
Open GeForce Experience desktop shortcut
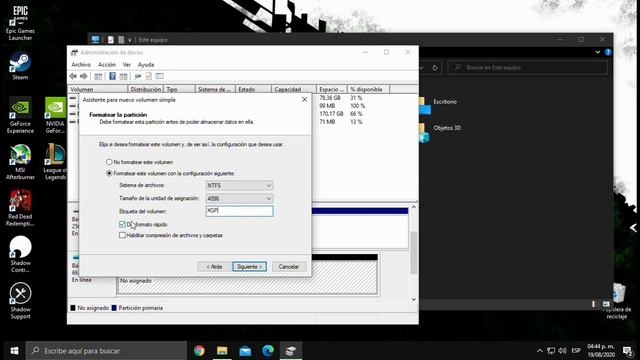20,115
